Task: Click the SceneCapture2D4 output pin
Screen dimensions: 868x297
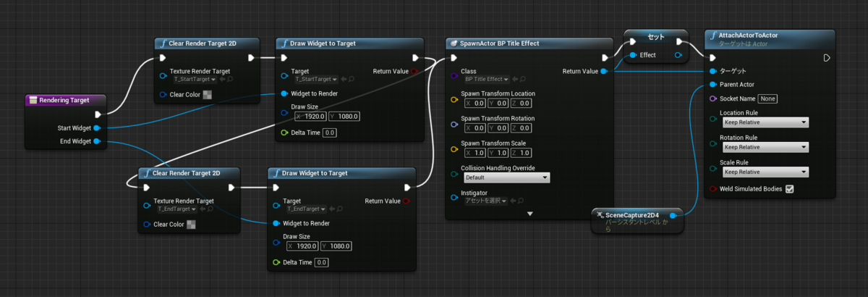Action: coord(673,215)
